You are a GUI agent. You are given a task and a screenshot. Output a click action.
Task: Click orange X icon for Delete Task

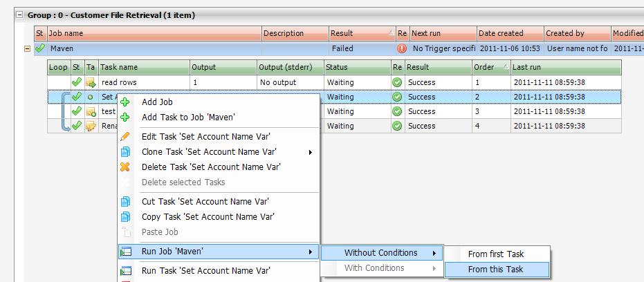(x=125, y=167)
